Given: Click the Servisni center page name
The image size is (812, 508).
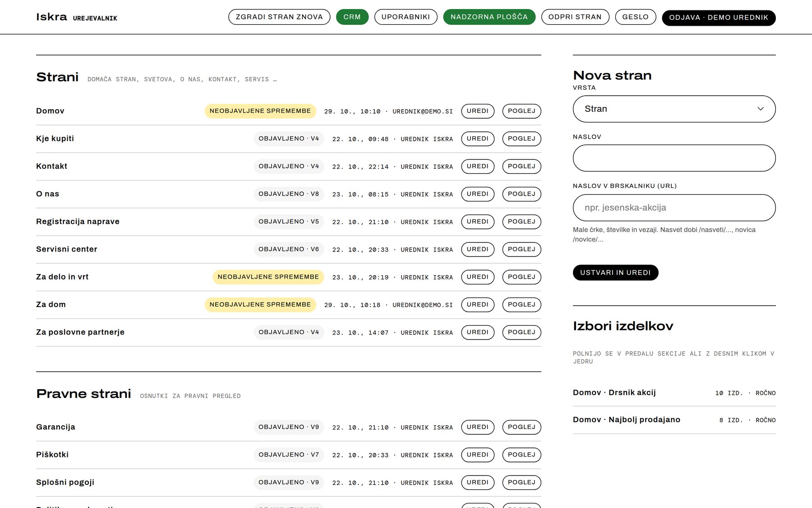Looking at the screenshot, I should (67, 249).
